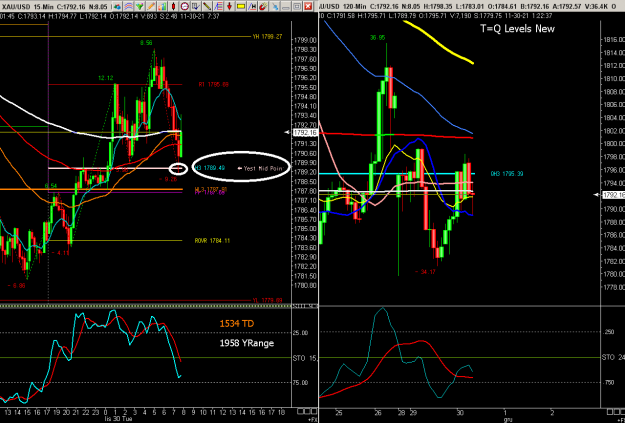Minimize the 15-Min chart window

(285, 6)
